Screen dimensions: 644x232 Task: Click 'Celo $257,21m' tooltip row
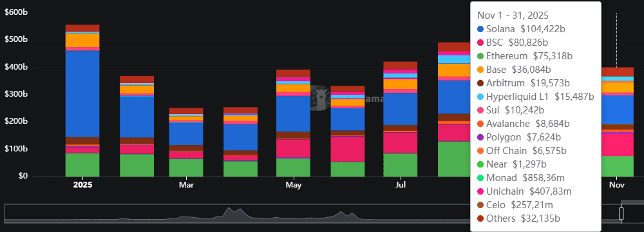point(515,205)
